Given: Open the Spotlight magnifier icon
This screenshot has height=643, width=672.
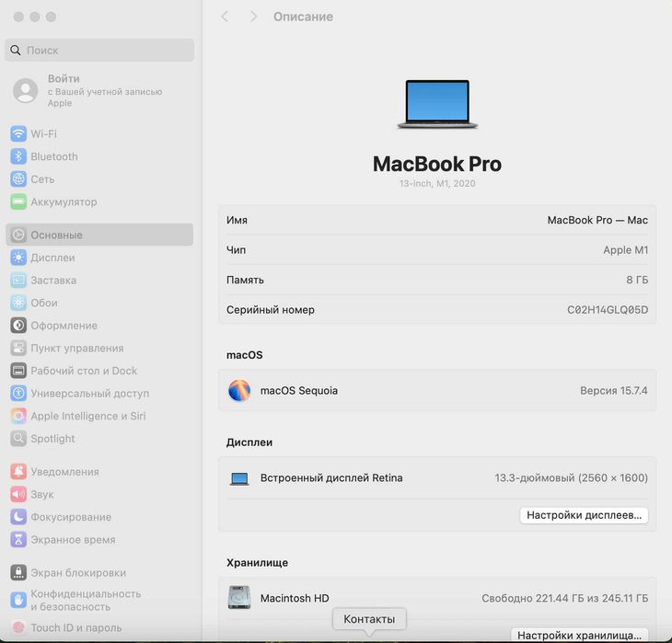Looking at the screenshot, I should [x=18, y=438].
